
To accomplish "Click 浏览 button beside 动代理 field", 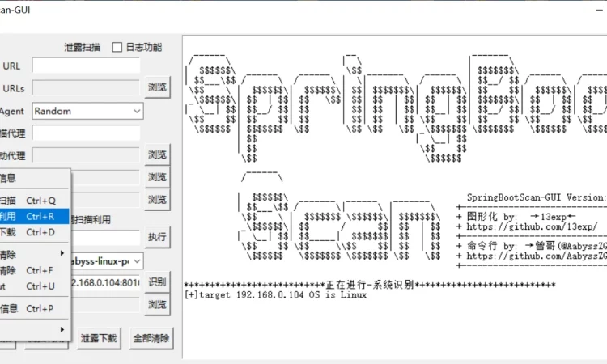I will pyautogui.click(x=157, y=154).
